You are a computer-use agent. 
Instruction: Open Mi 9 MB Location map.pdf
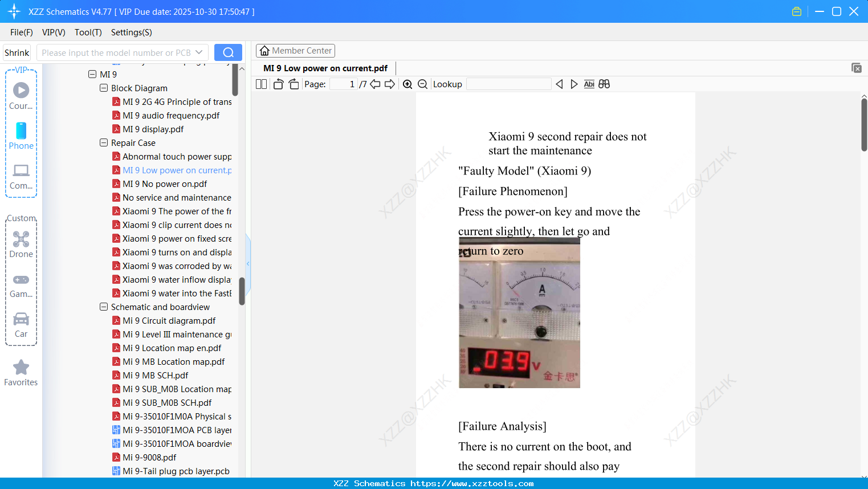click(x=169, y=361)
